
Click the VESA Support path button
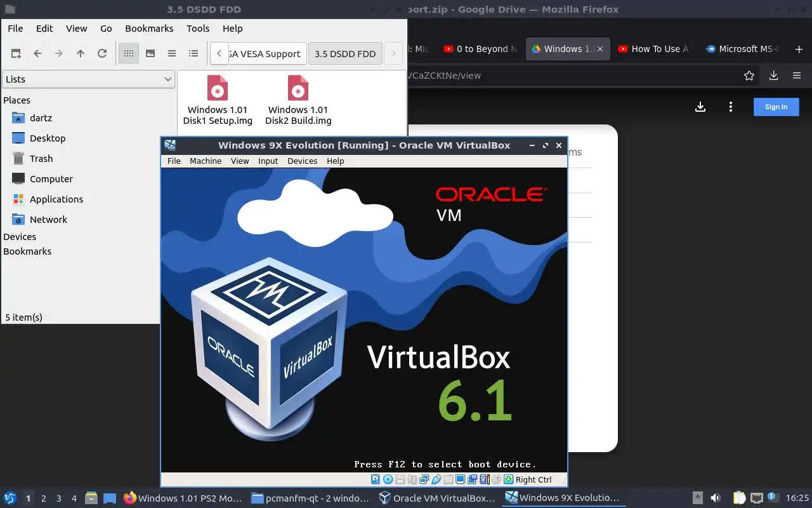(x=267, y=54)
